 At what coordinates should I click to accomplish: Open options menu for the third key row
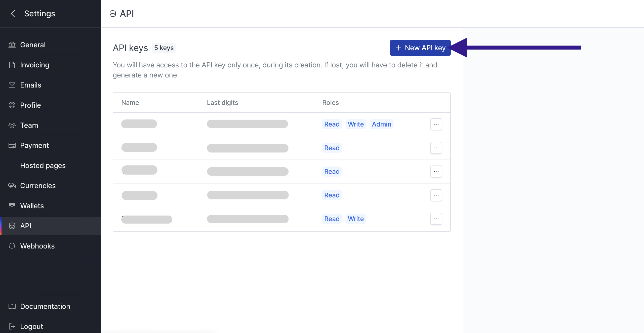coord(436,172)
